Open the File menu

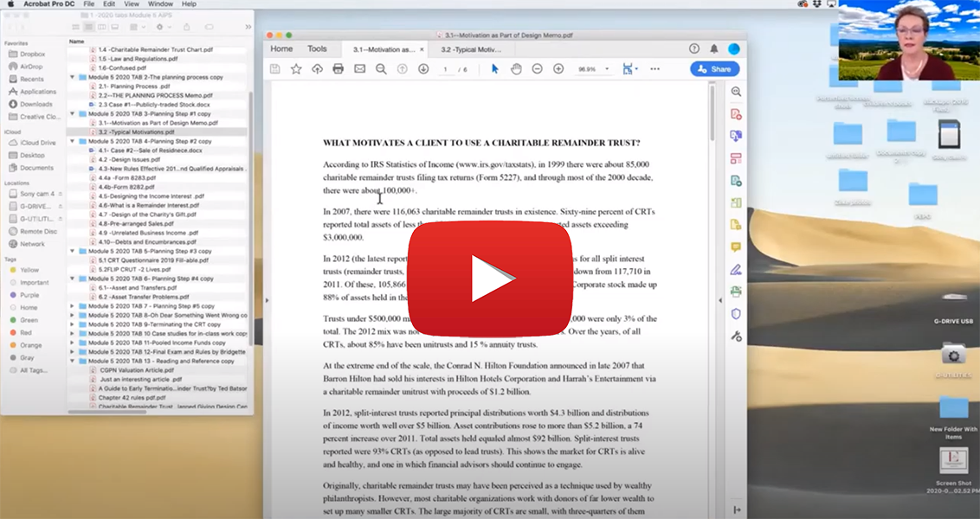[89, 3]
